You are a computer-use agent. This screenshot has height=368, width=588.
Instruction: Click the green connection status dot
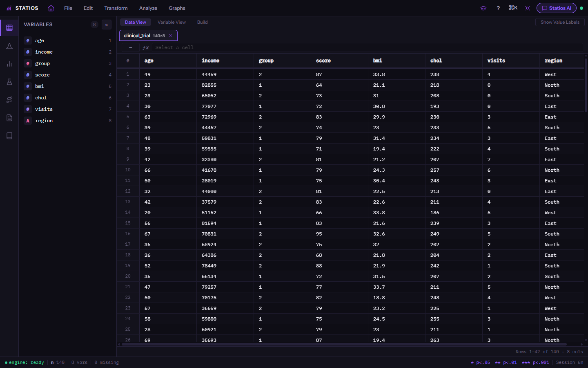pyautogui.click(x=581, y=8)
